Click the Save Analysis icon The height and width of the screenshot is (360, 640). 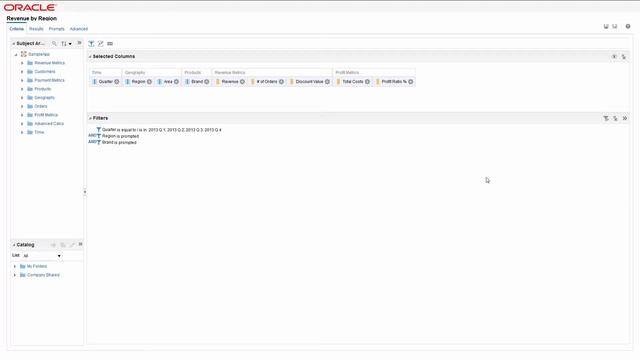pos(606,27)
